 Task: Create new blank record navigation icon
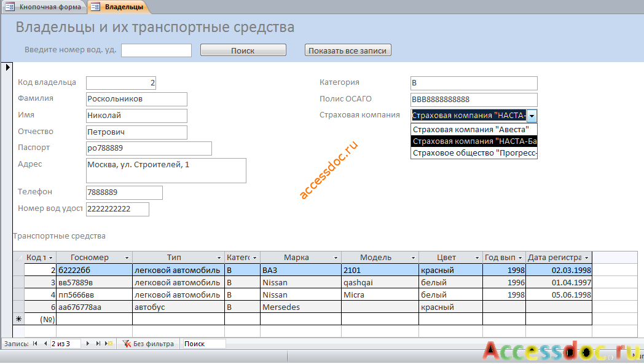point(109,344)
